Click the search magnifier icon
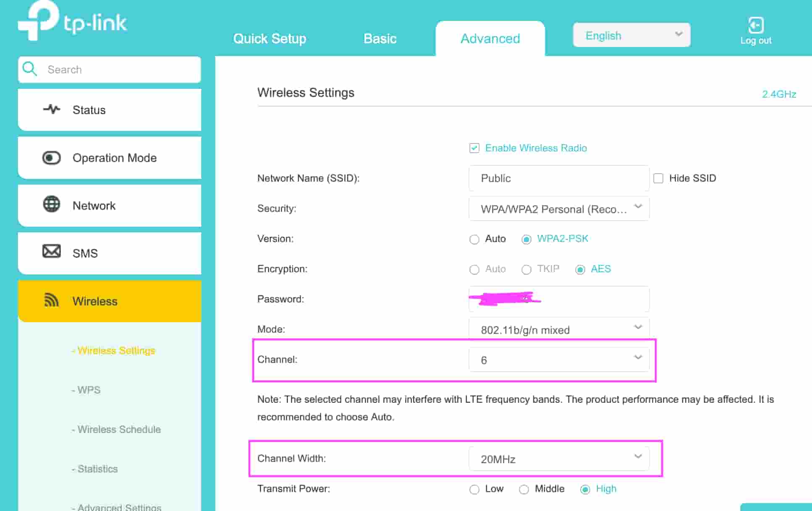This screenshot has height=511, width=812. [30, 69]
